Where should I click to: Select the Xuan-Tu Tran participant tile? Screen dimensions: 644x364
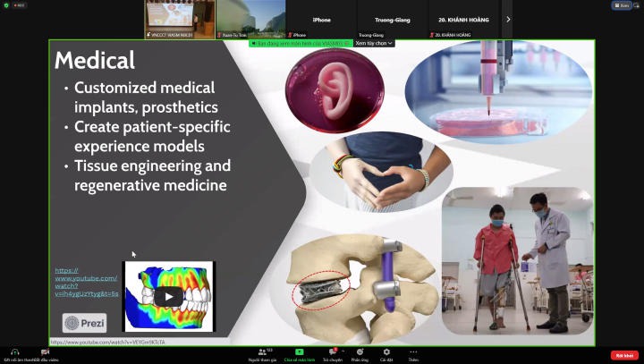(x=250, y=20)
